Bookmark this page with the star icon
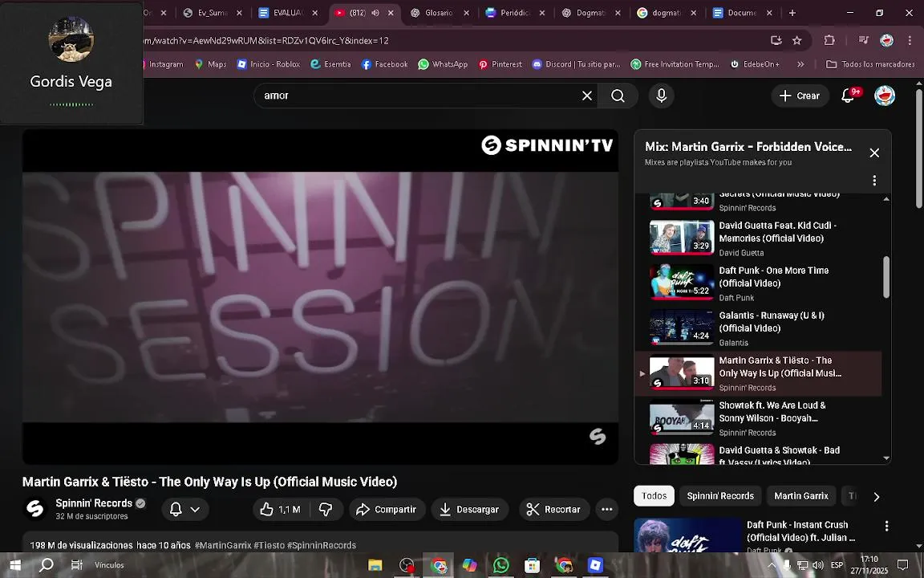The height and width of the screenshot is (578, 924). 796,40
